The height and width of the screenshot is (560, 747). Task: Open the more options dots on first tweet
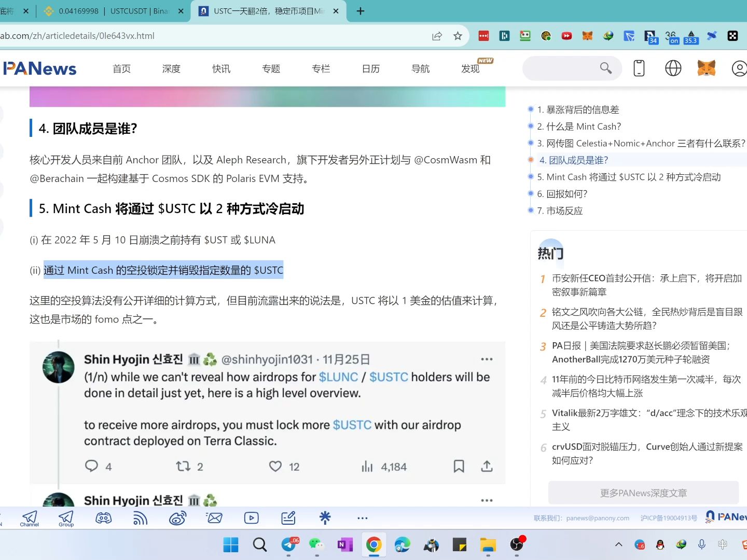pyautogui.click(x=487, y=359)
